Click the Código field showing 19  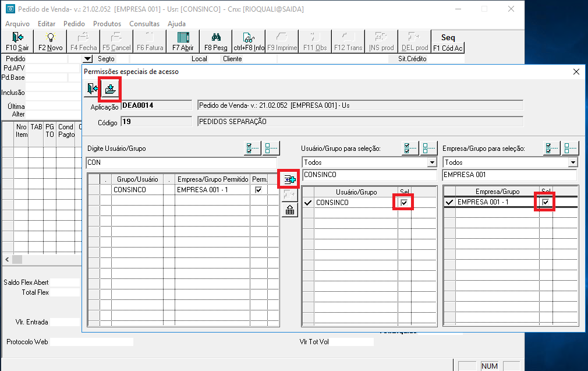point(157,122)
